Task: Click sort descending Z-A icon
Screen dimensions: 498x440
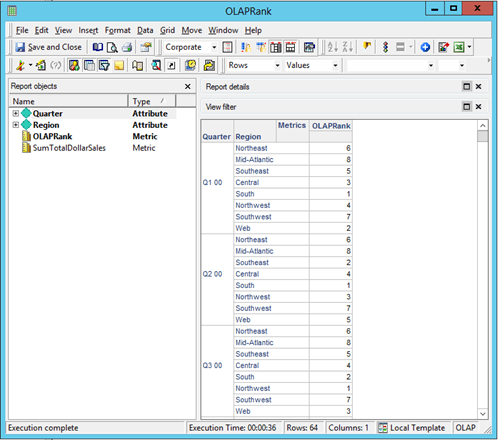Action: tap(347, 47)
